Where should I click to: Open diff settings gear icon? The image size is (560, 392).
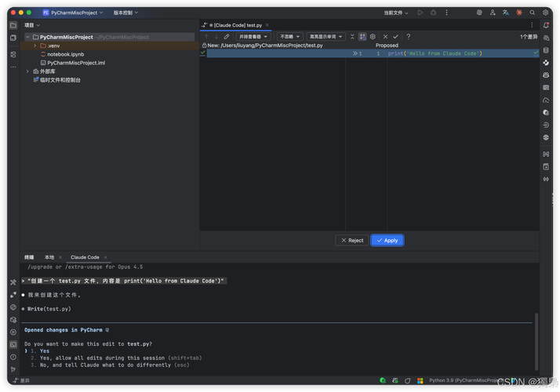point(373,36)
